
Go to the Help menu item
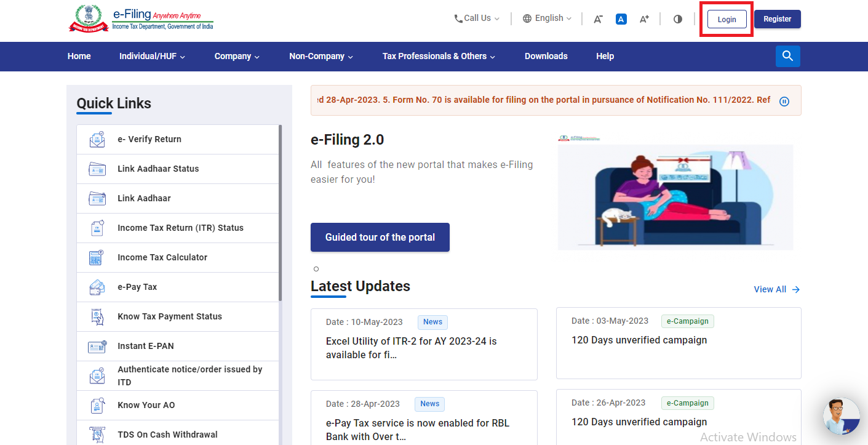click(x=605, y=56)
